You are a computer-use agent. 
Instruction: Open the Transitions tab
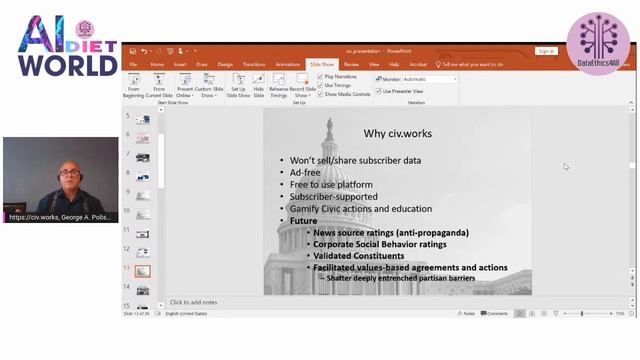254,64
